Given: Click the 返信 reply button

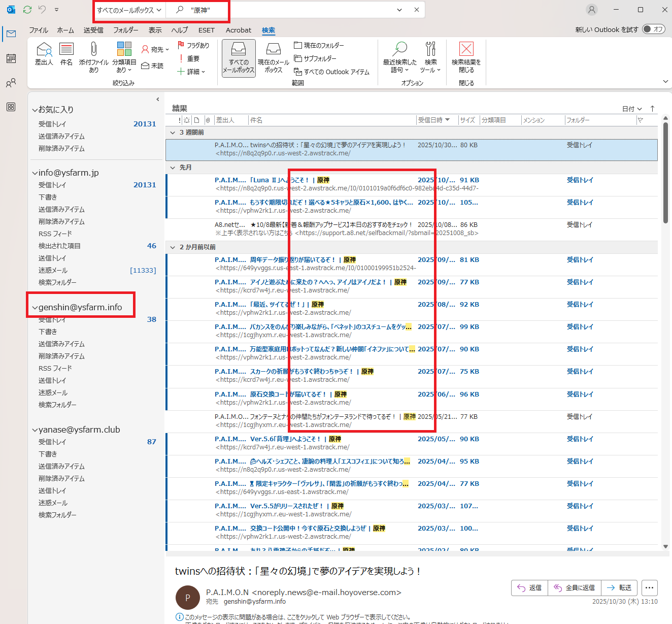Looking at the screenshot, I should [530, 588].
